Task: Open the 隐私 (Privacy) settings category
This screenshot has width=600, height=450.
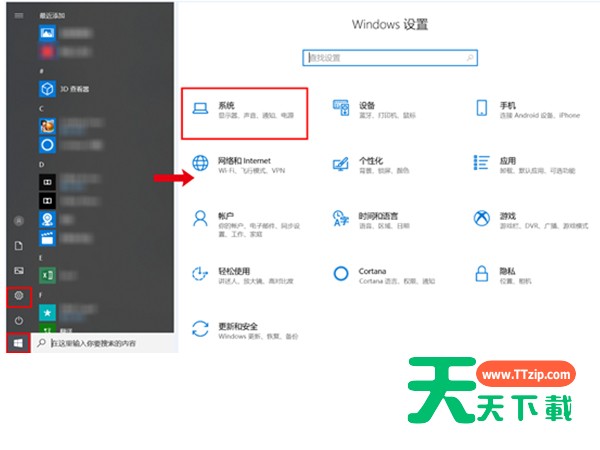Action: pos(503,275)
